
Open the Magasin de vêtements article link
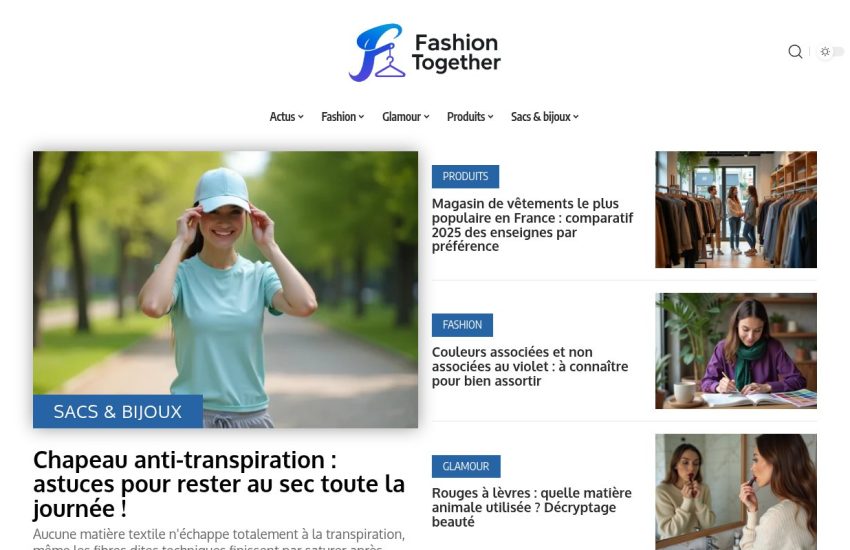coord(532,225)
